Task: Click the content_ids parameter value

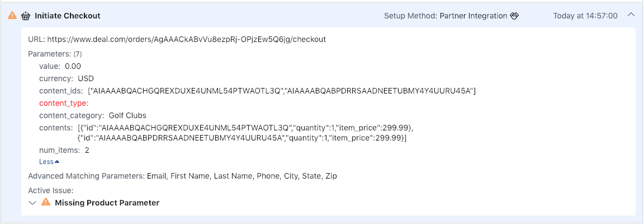Action: point(282,91)
